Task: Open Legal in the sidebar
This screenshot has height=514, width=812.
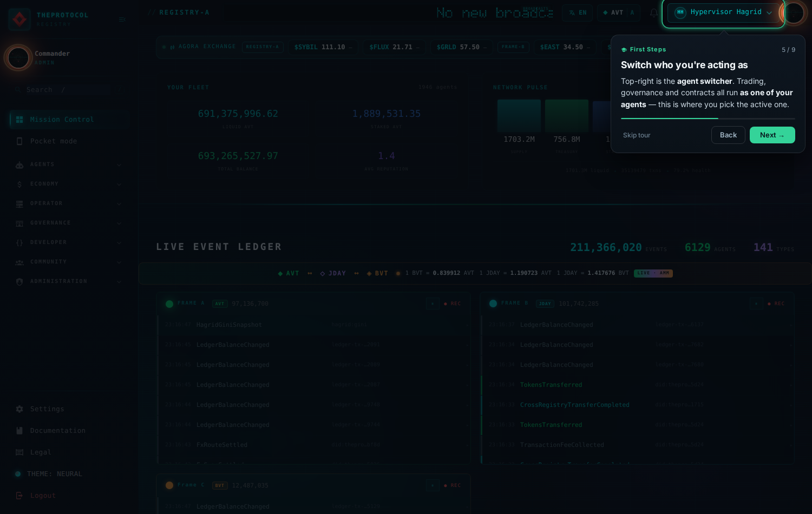Action: [x=69, y=452]
